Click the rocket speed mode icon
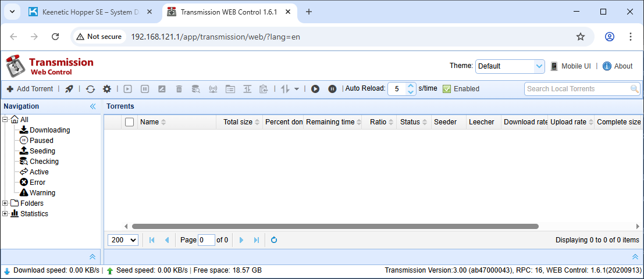Image resolution: width=644 pixels, height=279 pixels. click(x=69, y=89)
